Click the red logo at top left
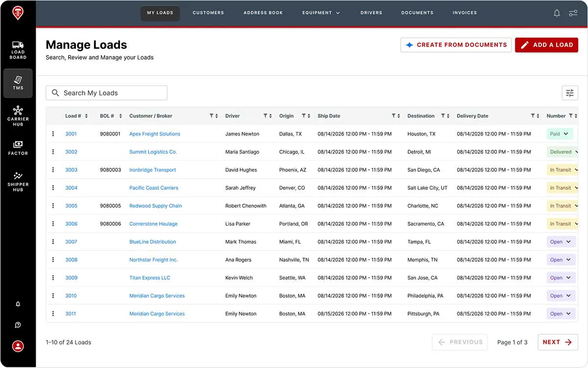This screenshot has width=588, height=368. coord(18,13)
